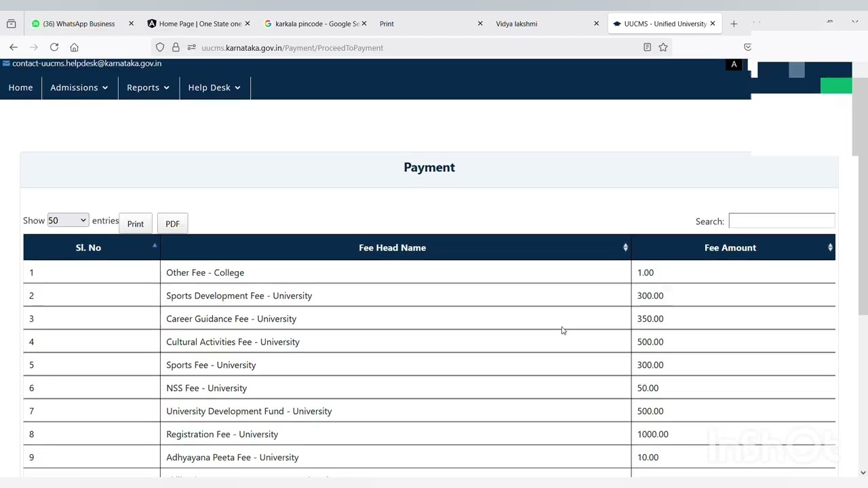Close the Home Page One State tab
Screen dimensions: 868x488
(x=248, y=24)
